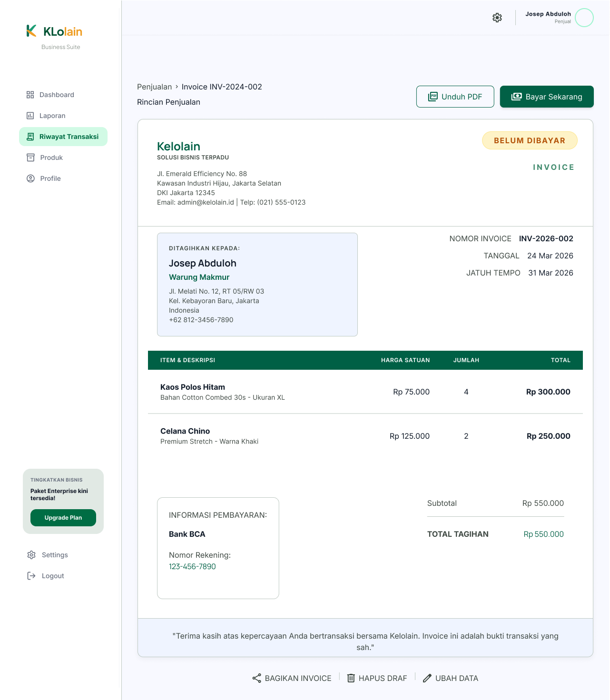Click Josep Abduloh name in header
This screenshot has height=700, width=610.
click(548, 14)
